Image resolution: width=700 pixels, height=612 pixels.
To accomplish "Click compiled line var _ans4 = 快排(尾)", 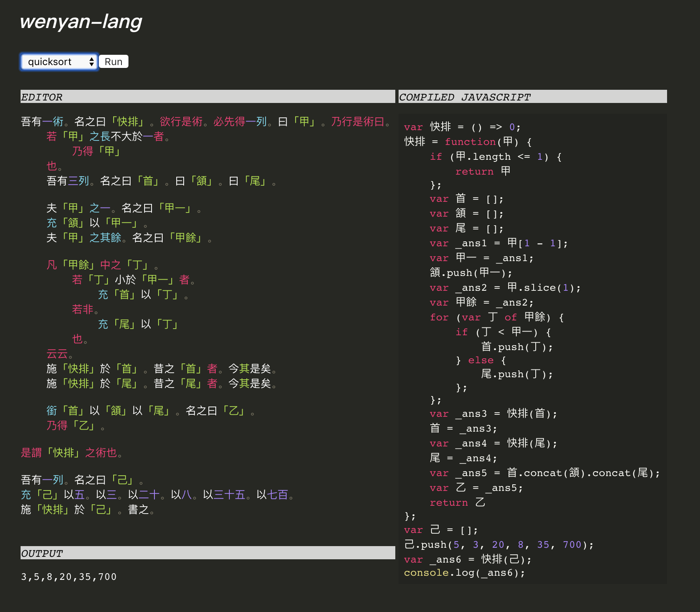I will [493, 443].
